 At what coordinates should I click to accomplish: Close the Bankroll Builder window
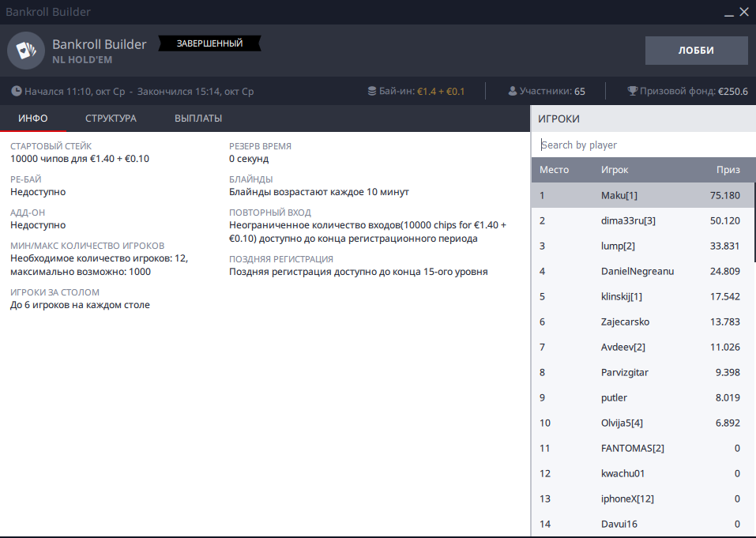(x=743, y=12)
